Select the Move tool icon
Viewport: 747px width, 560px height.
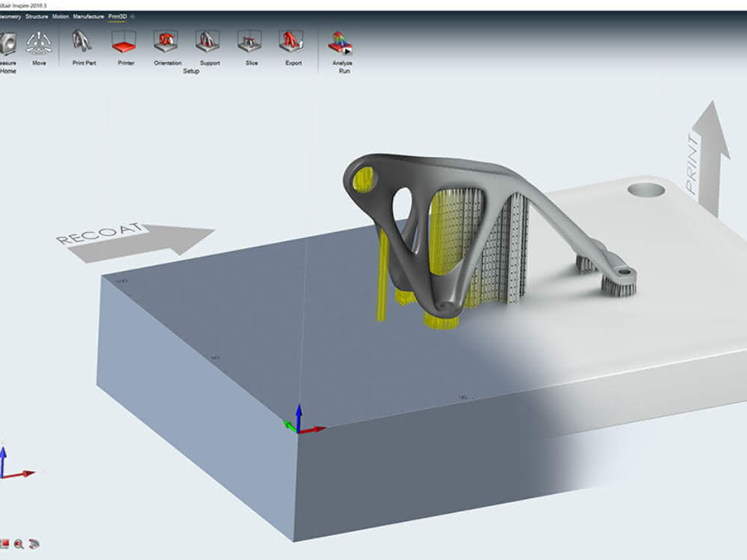pyautogui.click(x=39, y=43)
